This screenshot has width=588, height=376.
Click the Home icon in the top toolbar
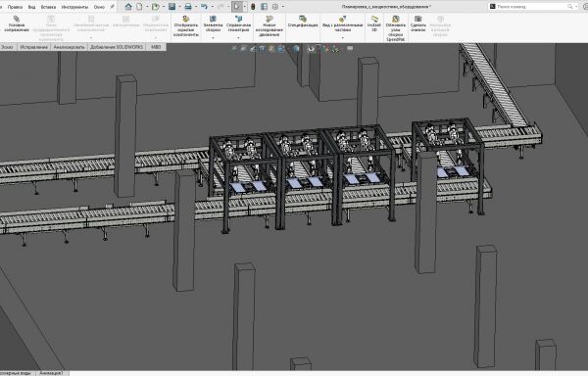(128, 7)
